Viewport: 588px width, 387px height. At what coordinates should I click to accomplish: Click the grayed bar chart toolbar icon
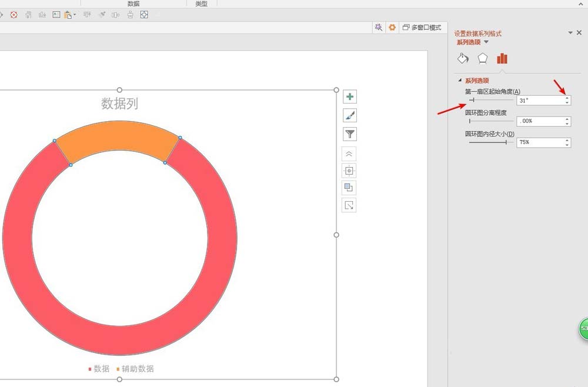(x=42, y=15)
